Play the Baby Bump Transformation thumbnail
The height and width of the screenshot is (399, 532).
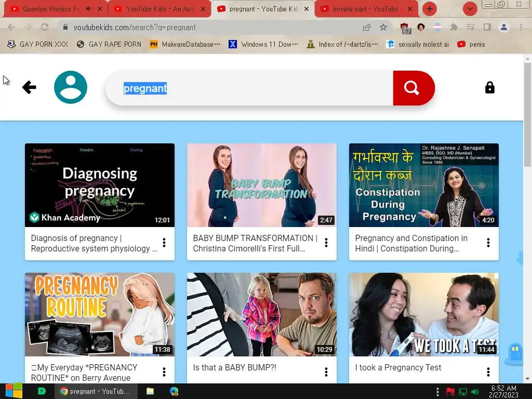point(262,185)
